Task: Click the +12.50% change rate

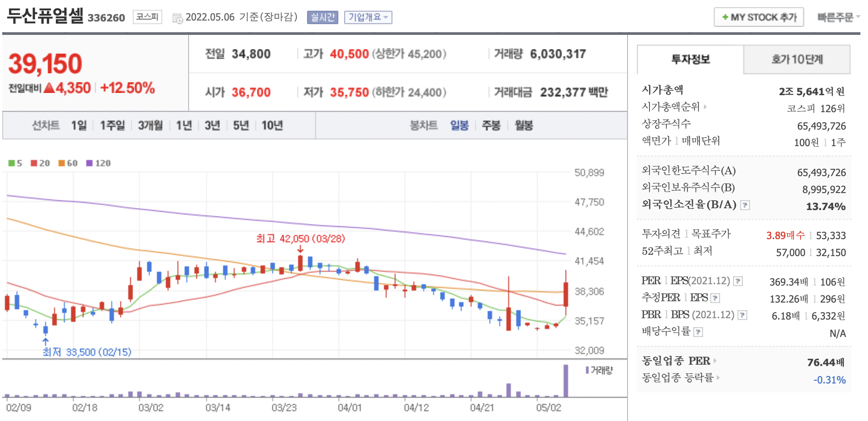Action: pos(127,88)
